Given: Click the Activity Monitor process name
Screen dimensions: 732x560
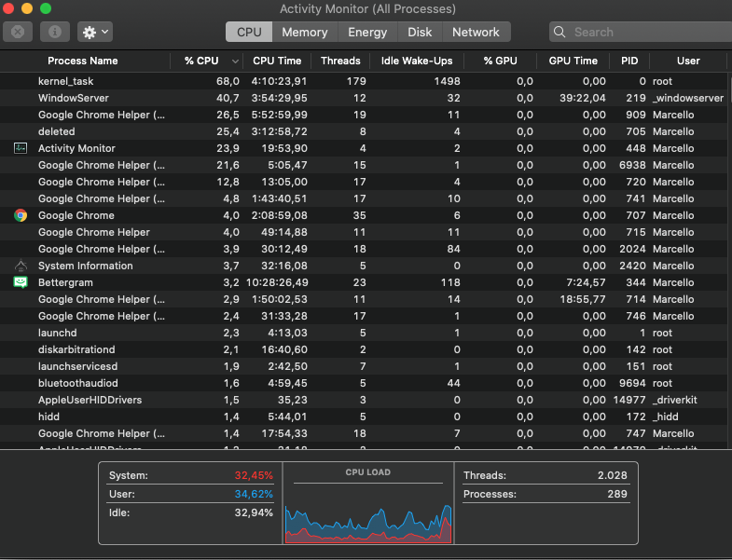Looking at the screenshot, I should click(x=76, y=148).
